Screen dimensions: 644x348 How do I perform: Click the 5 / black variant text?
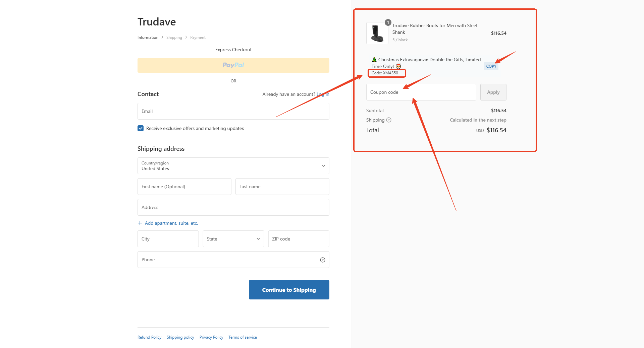click(400, 40)
